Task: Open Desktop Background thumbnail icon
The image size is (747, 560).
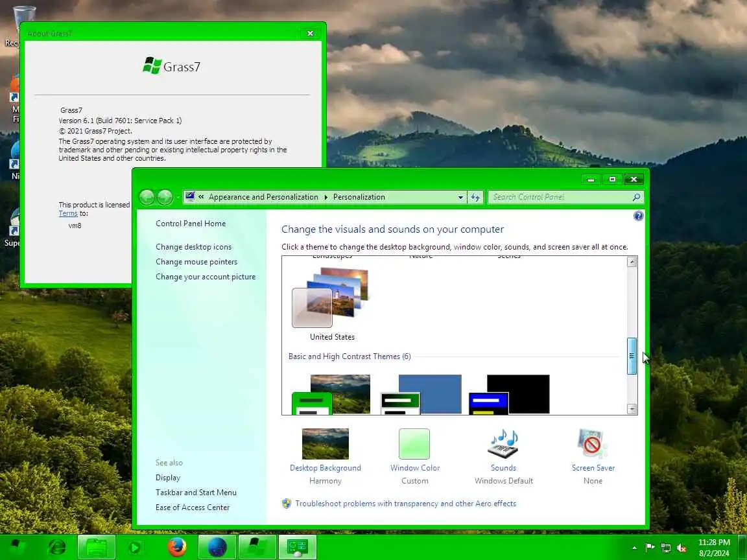Action: click(x=326, y=444)
